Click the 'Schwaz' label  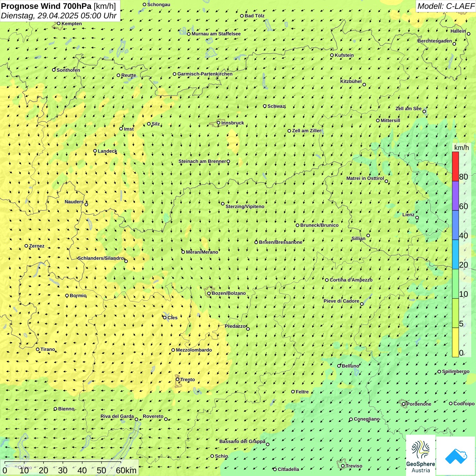pos(276,106)
